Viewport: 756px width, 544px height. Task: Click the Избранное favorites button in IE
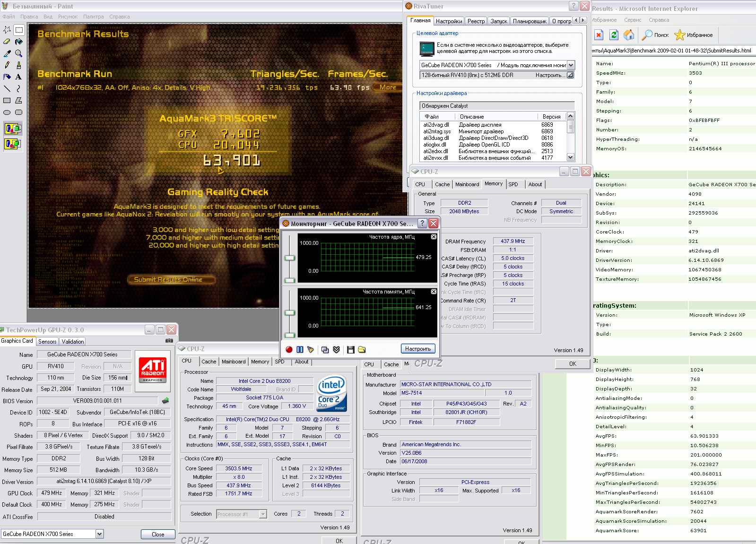click(x=694, y=35)
